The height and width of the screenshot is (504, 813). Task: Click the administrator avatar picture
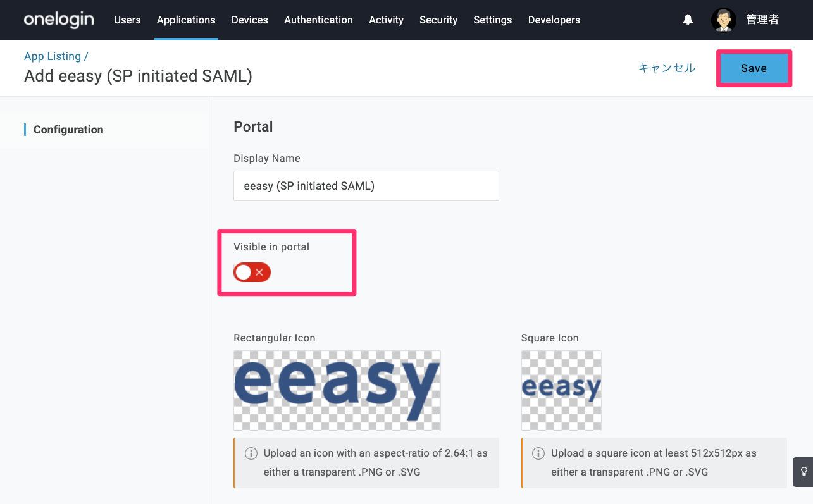(723, 20)
